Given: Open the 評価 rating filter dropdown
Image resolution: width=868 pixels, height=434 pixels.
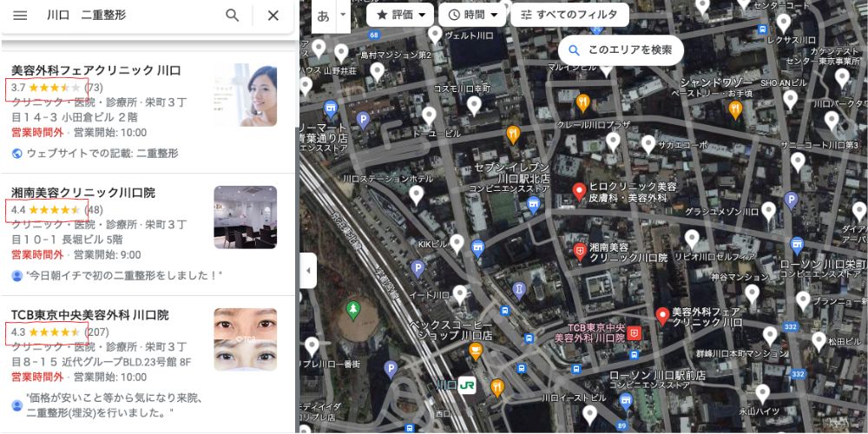Looking at the screenshot, I should click(399, 15).
